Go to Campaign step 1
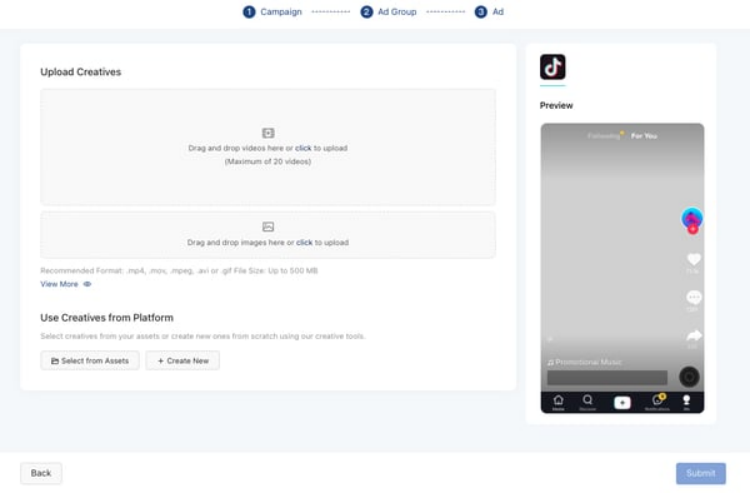The image size is (750, 493). [272, 12]
